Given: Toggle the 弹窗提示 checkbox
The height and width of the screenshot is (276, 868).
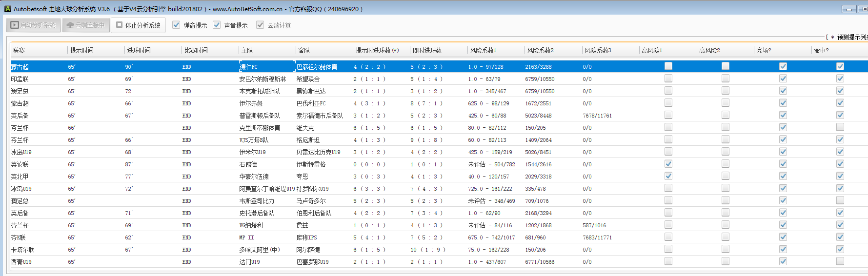Looking at the screenshot, I should 177,25.
